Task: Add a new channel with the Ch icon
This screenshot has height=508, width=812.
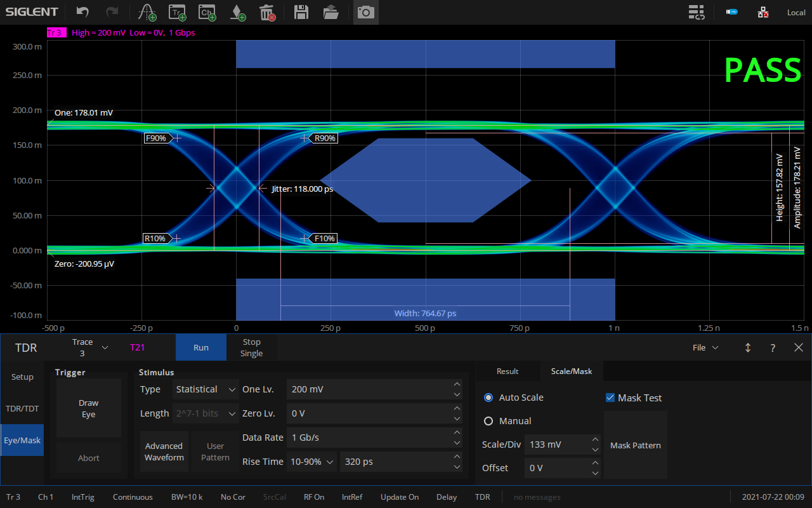Action: tap(207, 12)
